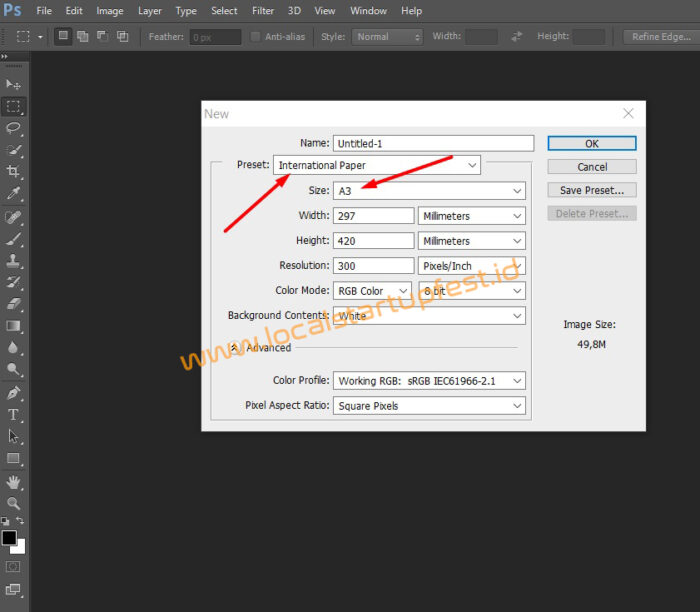700x612 pixels.
Task: Open marquee tool preset picker arrow
Action: [40, 37]
